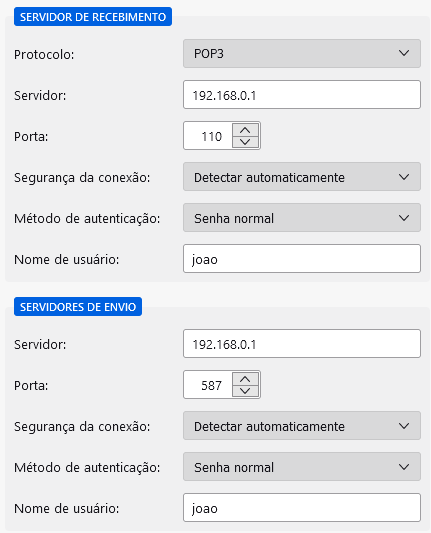Increase the outgoing Porta value 587
The image size is (431, 533).
point(245,379)
